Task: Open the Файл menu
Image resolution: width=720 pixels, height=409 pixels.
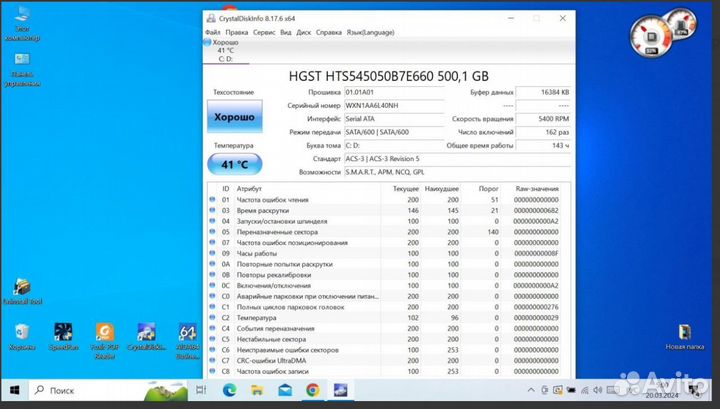Action: [x=213, y=33]
